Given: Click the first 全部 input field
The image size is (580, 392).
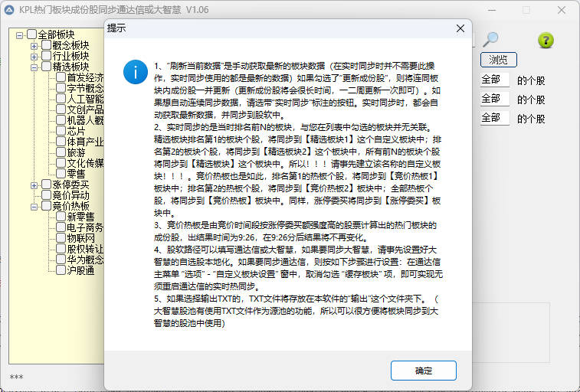Looking at the screenshot, I should pos(494,80).
